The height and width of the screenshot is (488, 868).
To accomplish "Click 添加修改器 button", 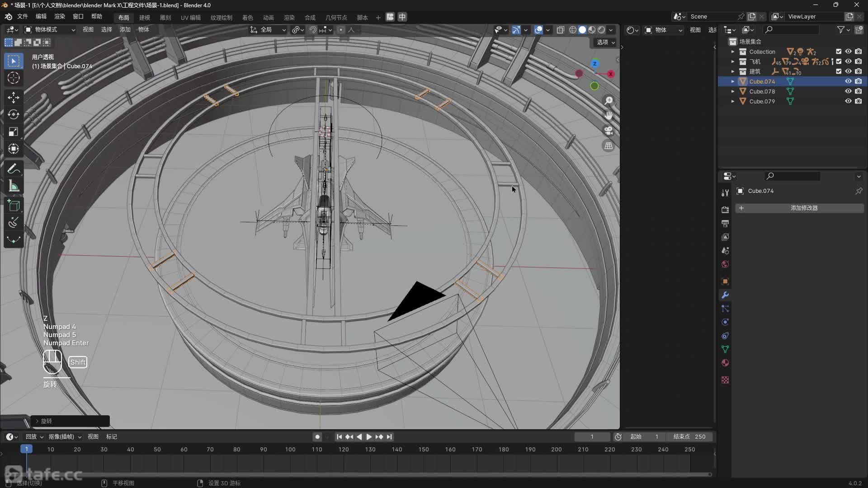I will coord(799,208).
